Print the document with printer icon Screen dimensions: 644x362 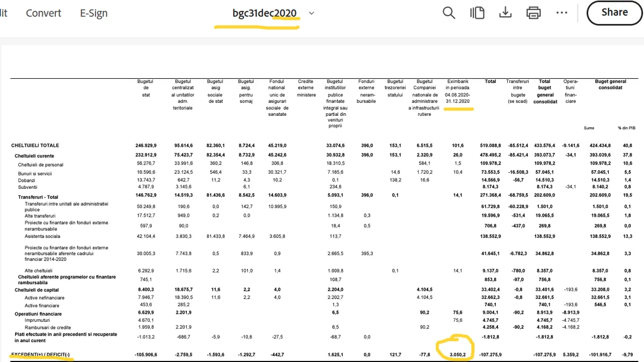pos(533,13)
